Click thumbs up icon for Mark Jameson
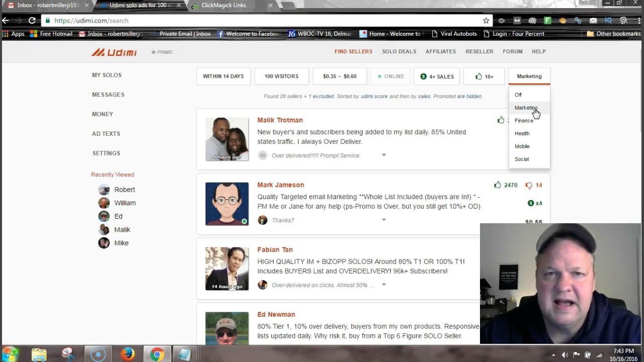644x362 pixels. point(498,185)
